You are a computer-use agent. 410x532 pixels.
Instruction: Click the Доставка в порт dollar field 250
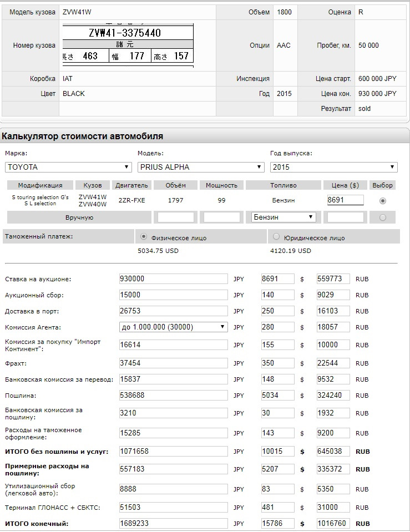click(277, 311)
